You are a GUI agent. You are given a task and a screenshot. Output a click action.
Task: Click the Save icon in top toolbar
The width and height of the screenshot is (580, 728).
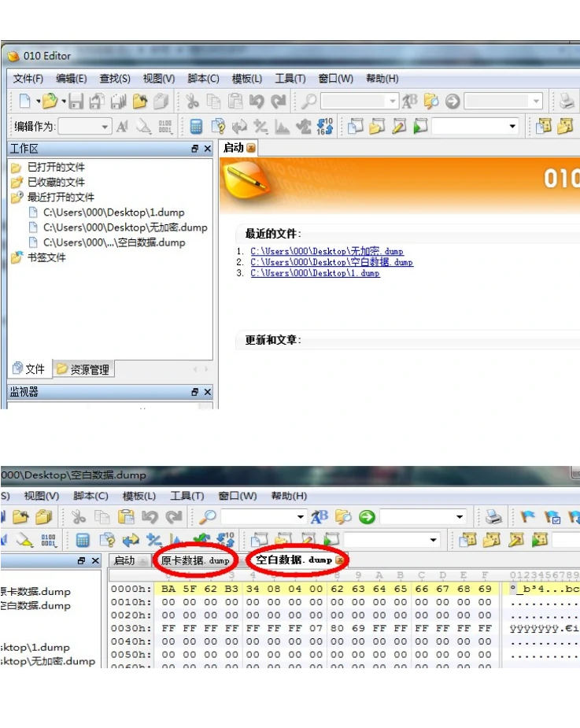76,101
